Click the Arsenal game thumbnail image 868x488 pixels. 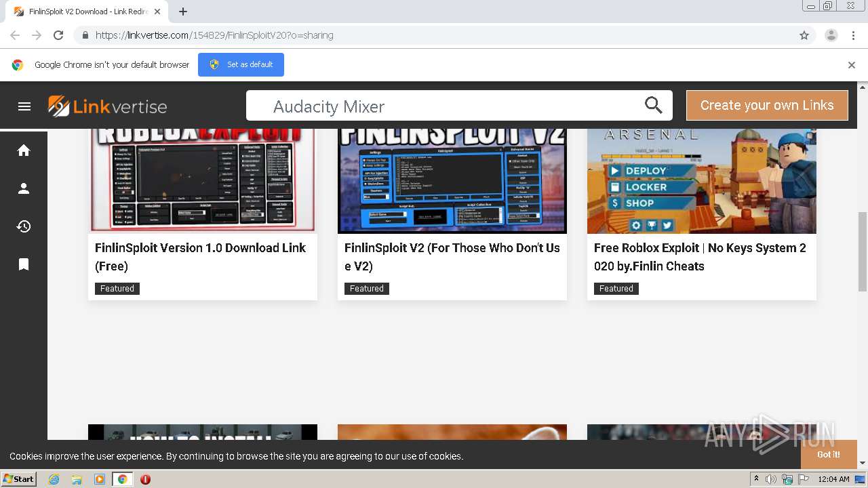point(702,180)
